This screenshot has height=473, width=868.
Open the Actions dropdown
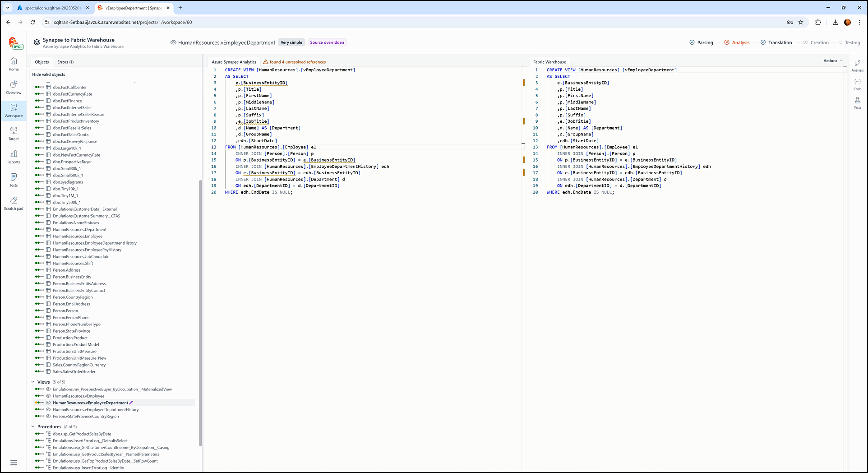[x=832, y=60]
